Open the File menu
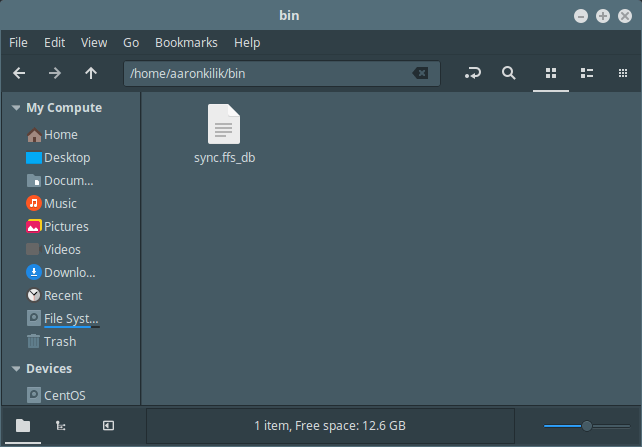642x447 pixels. pyautogui.click(x=19, y=43)
